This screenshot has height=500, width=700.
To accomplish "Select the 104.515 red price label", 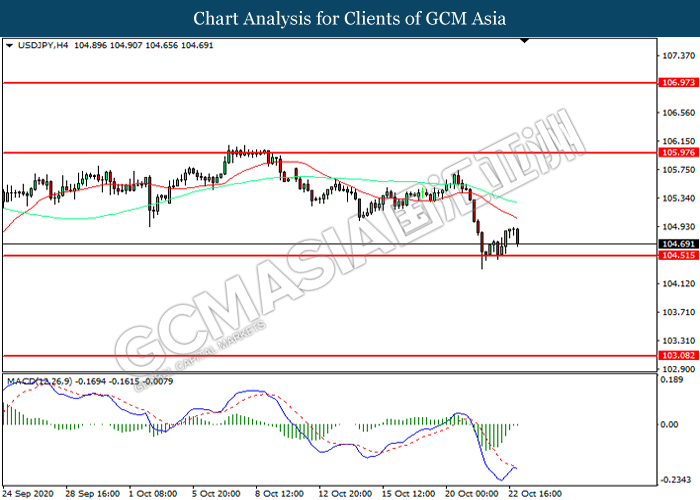I will pyautogui.click(x=678, y=255).
